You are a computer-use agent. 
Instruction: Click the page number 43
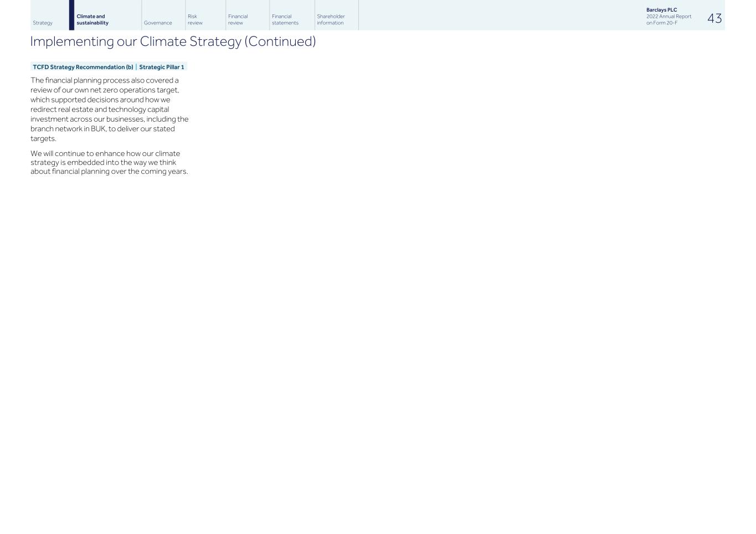714,18
